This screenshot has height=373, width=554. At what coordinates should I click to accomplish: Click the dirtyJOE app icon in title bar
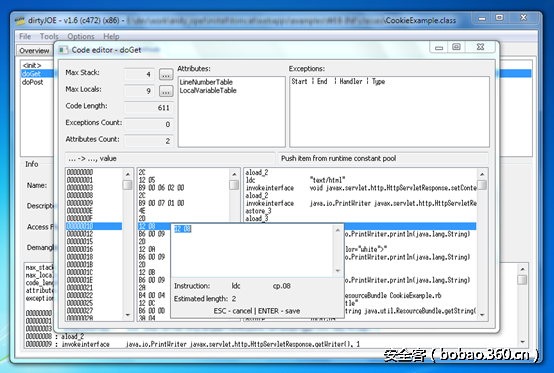pyautogui.click(x=20, y=20)
